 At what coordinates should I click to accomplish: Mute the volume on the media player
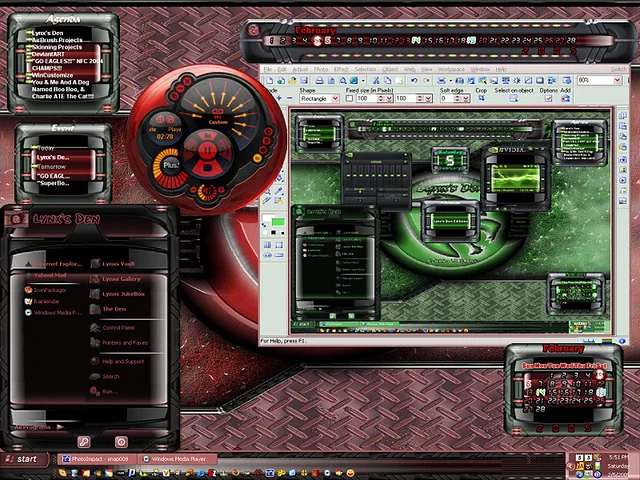coord(208,191)
